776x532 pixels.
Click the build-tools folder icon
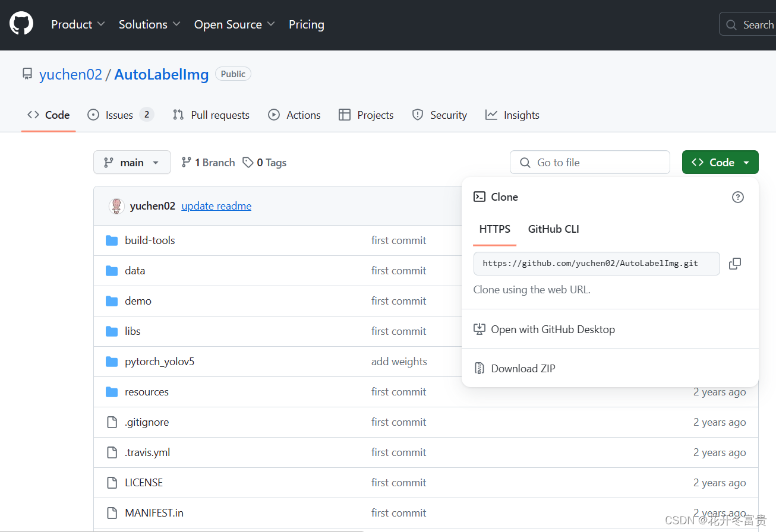tap(112, 240)
